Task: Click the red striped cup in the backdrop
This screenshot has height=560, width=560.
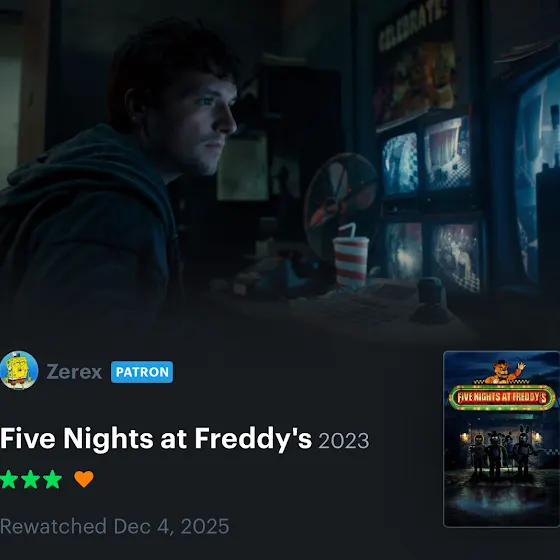Action: [350, 259]
